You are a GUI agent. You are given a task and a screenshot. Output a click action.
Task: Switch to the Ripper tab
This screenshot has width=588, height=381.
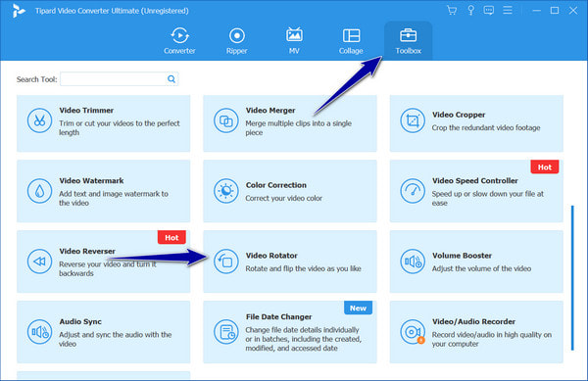click(236, 41)
